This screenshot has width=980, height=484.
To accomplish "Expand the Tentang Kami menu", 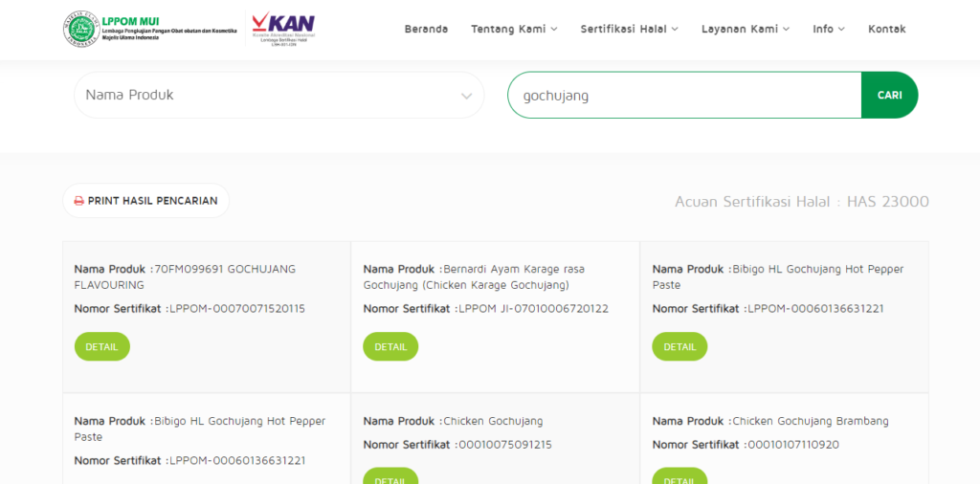I will click(514, 29).
